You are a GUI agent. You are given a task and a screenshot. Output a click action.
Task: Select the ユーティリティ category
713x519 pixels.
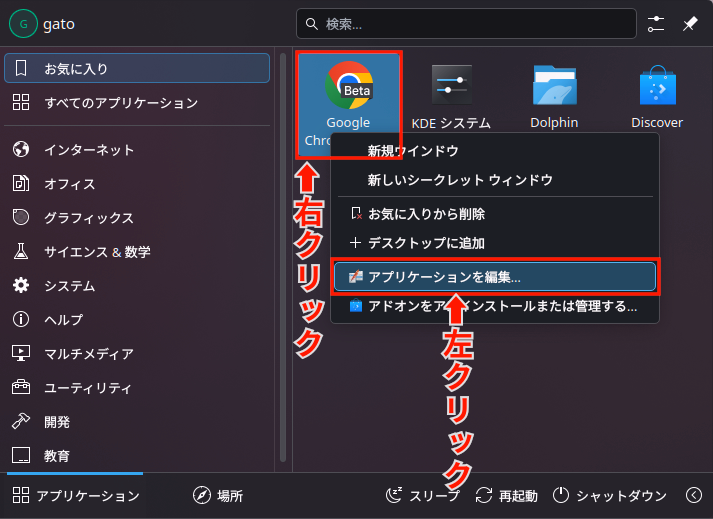[x=137, y=388]
